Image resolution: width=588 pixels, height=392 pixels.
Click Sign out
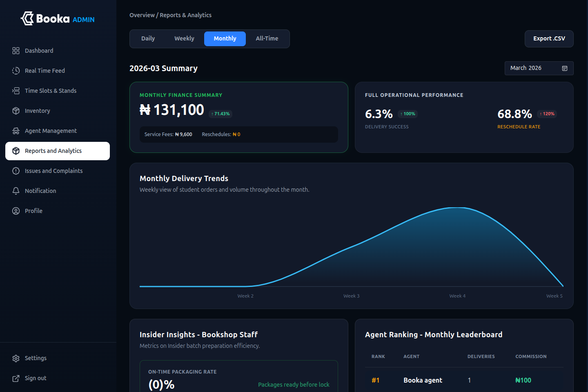(58, 378)
